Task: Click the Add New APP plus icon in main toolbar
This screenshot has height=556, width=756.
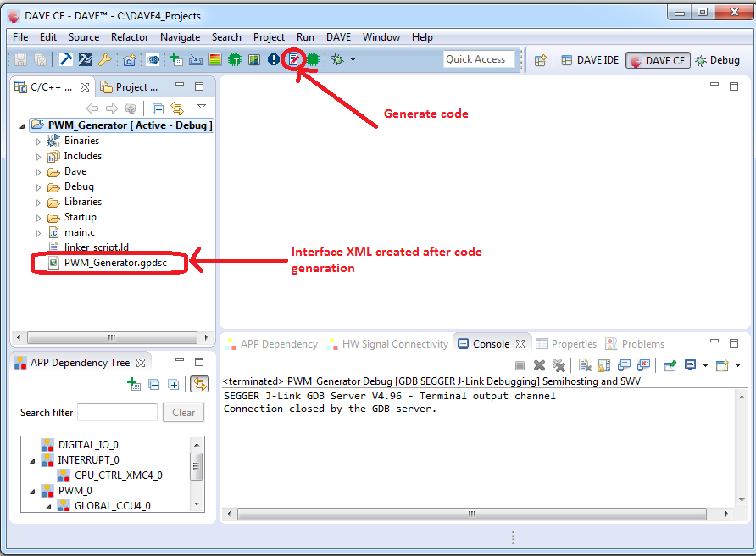Action: coord(176,59)
